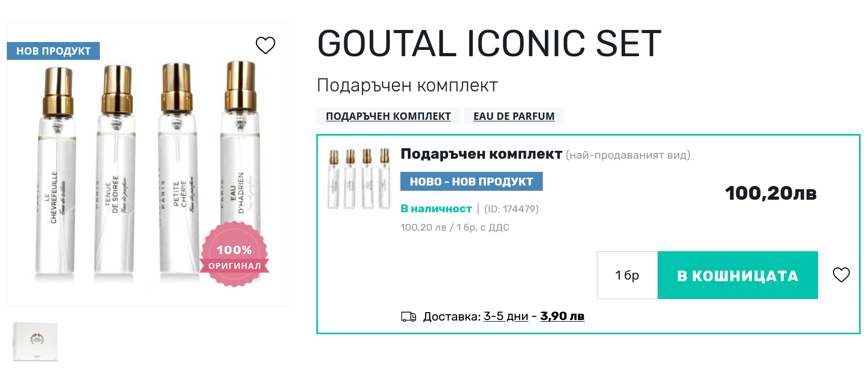Viewport: 868px width, 391px height.
Task: Click the 3-5 дни delivery time link
Action: 506,316
